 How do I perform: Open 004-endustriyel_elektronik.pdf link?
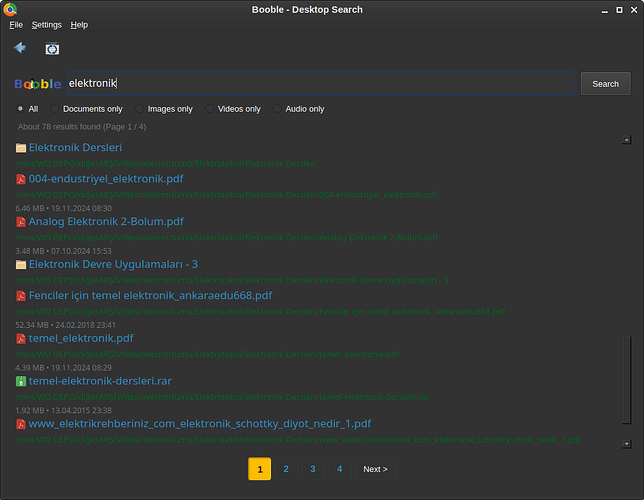[106, 179]
